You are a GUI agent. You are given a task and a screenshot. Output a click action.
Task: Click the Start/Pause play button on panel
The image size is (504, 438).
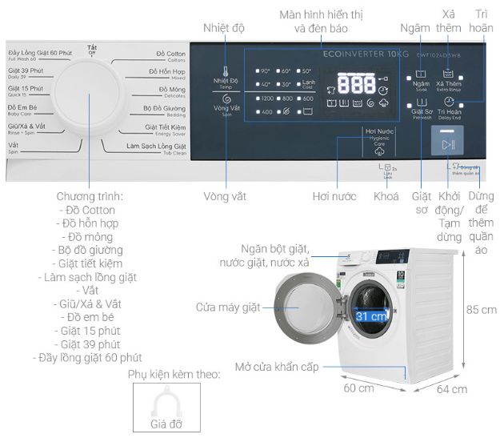click(x=447, y=141)
